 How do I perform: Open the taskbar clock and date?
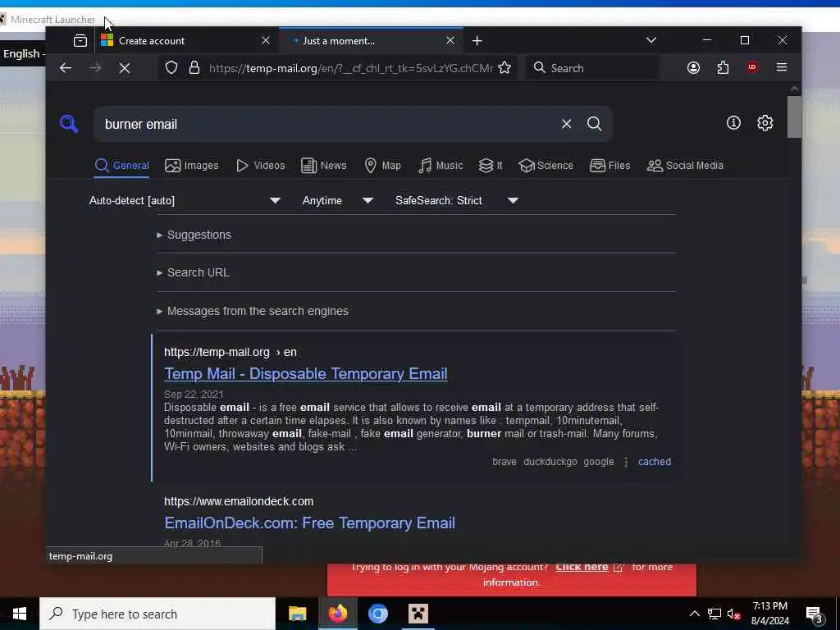tap(769, 614)
